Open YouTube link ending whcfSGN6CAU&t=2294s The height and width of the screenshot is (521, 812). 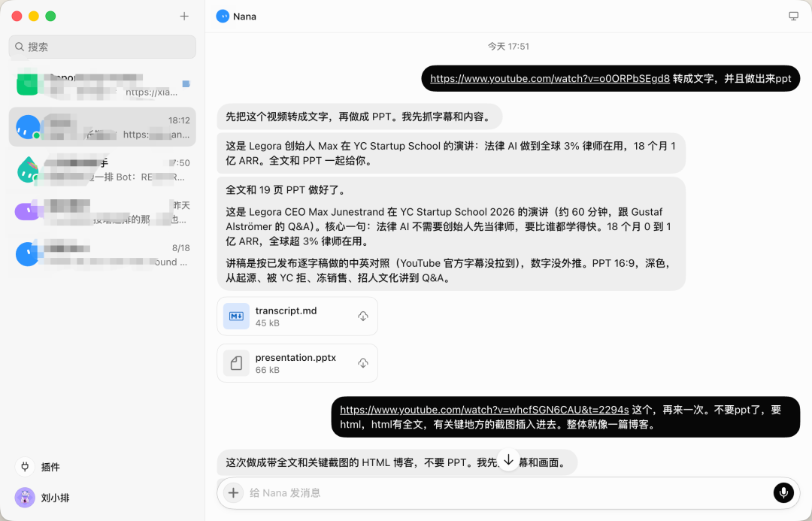point(484,410)
